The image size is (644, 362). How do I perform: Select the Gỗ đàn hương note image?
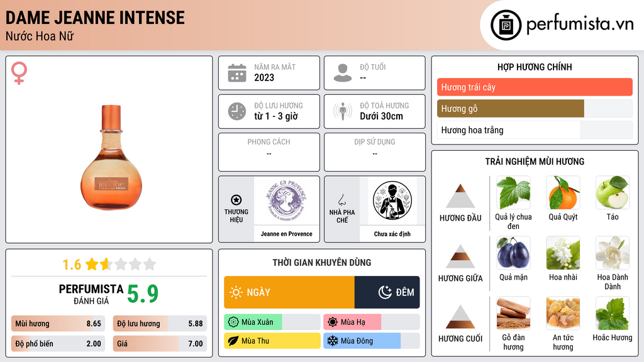pyautogui.click(x=513, y=314)
